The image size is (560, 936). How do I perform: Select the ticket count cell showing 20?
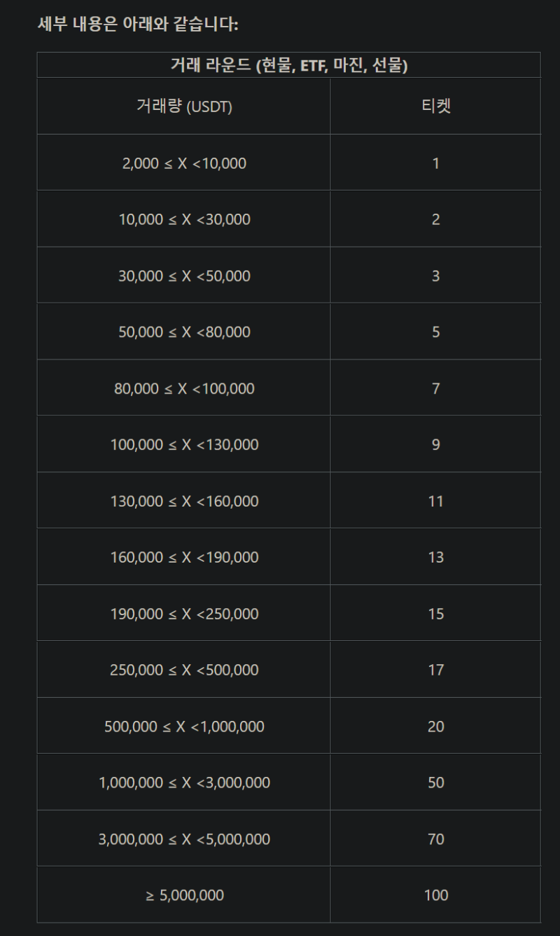435,727
